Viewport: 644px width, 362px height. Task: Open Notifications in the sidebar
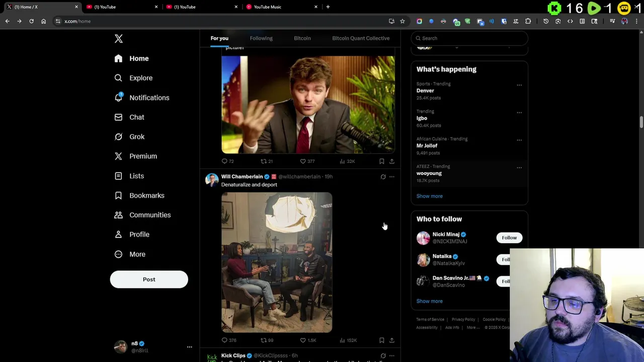tap(142, 98)
